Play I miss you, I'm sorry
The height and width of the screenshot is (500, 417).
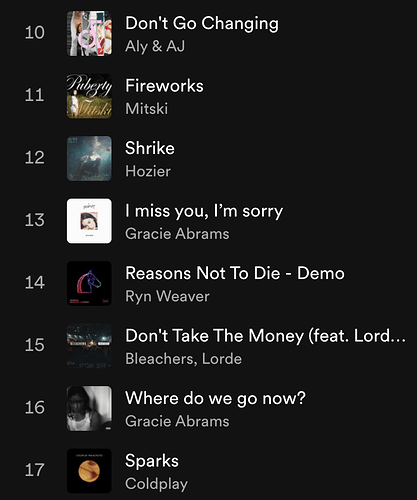pyautogui.click(x=204, y=211)
